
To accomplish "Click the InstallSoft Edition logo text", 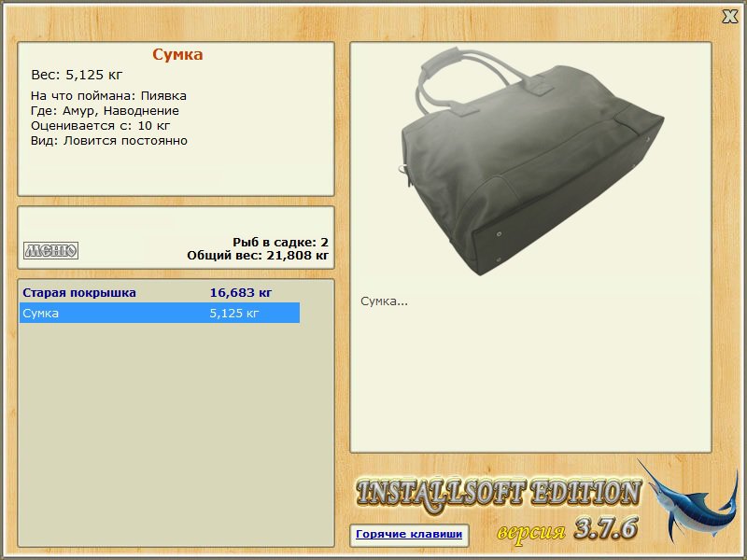I will [499, 493].
